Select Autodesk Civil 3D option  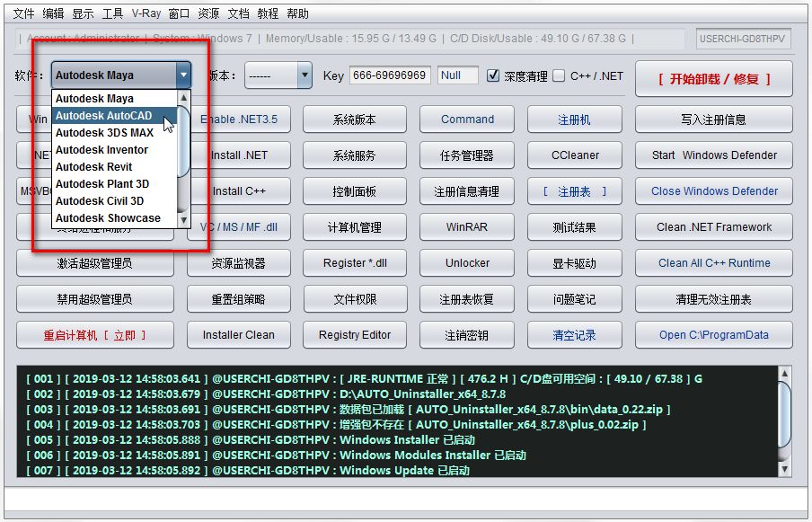click(114, 201)
